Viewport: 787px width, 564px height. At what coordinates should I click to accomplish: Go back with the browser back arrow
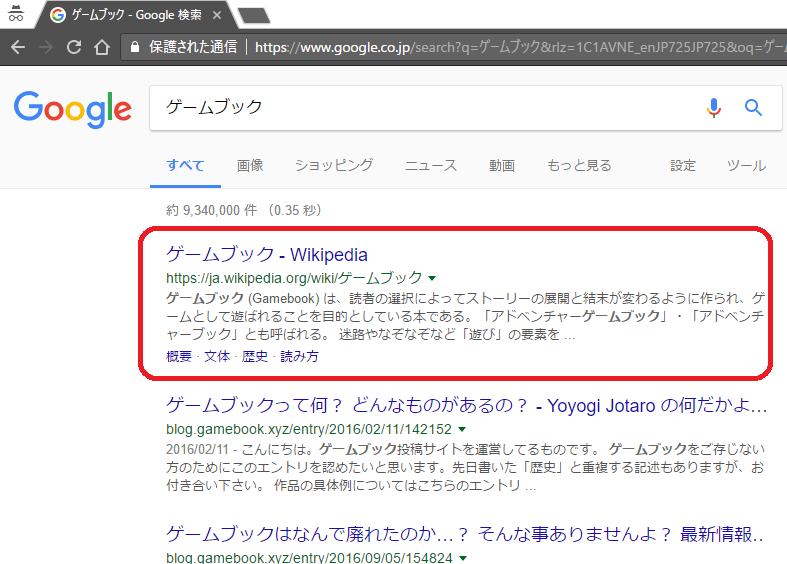18,47
